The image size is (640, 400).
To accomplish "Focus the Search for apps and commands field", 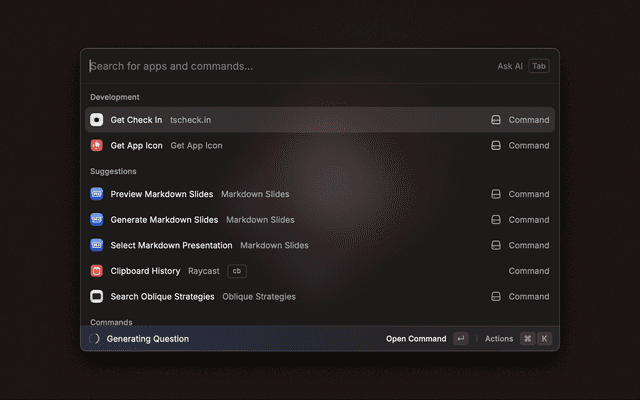I will pos(280,66).
